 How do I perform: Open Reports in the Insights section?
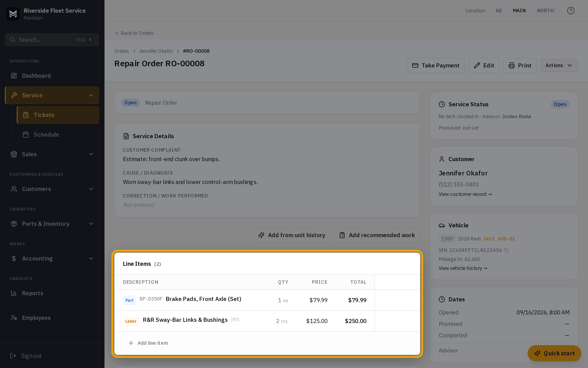tap(52, 293)
